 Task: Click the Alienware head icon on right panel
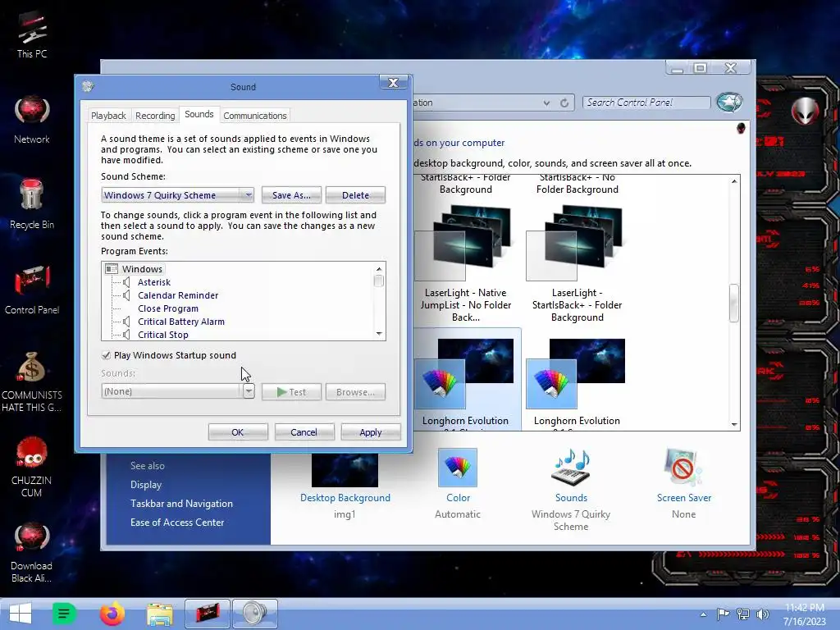[x=805, y=111]
